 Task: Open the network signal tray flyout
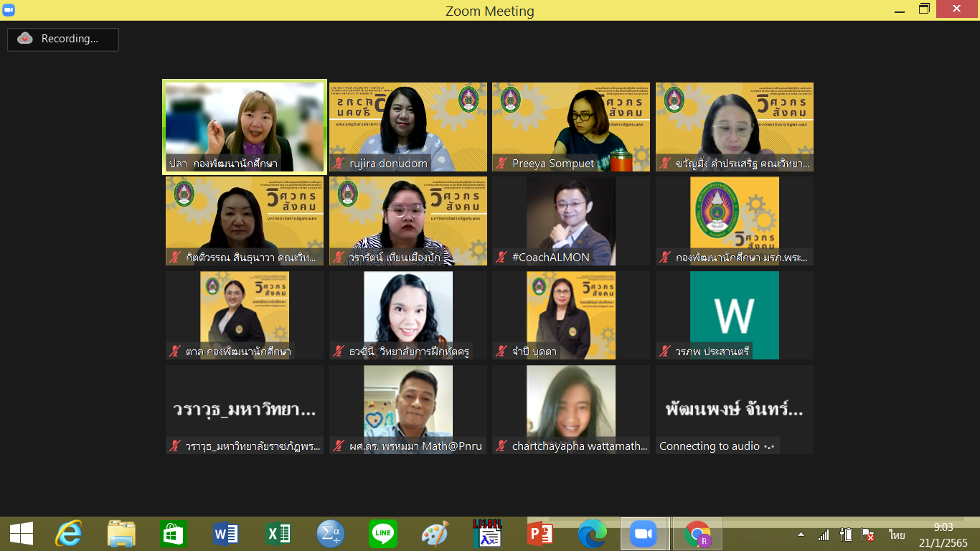[824, 535]
